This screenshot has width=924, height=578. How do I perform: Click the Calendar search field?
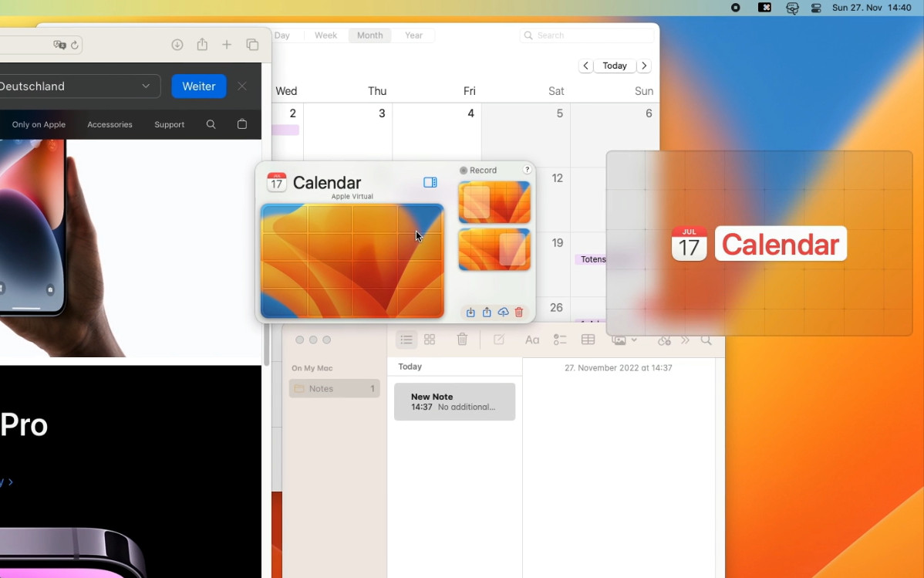coord(587,35)
